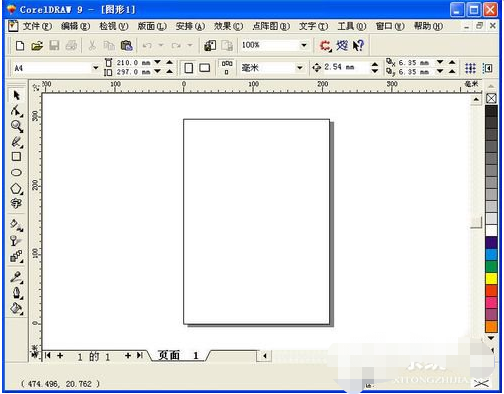Open Corel online icon
Screen dimensions: 504x394
tap(342, 45)
